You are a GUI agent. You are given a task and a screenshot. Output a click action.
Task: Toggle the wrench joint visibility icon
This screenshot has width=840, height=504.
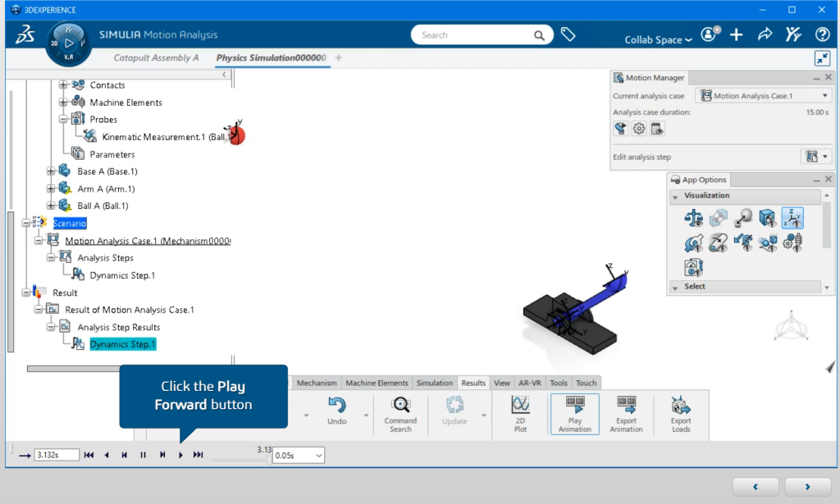point(694,243)
